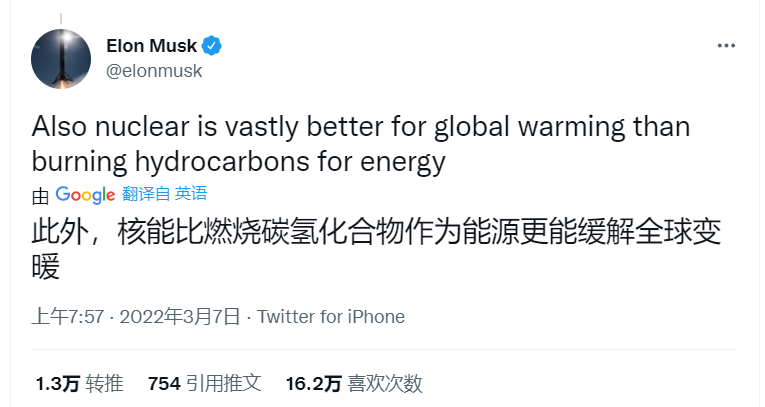
Task: Click the 1.3万 retweet count
Action: [x=56, y=383]
